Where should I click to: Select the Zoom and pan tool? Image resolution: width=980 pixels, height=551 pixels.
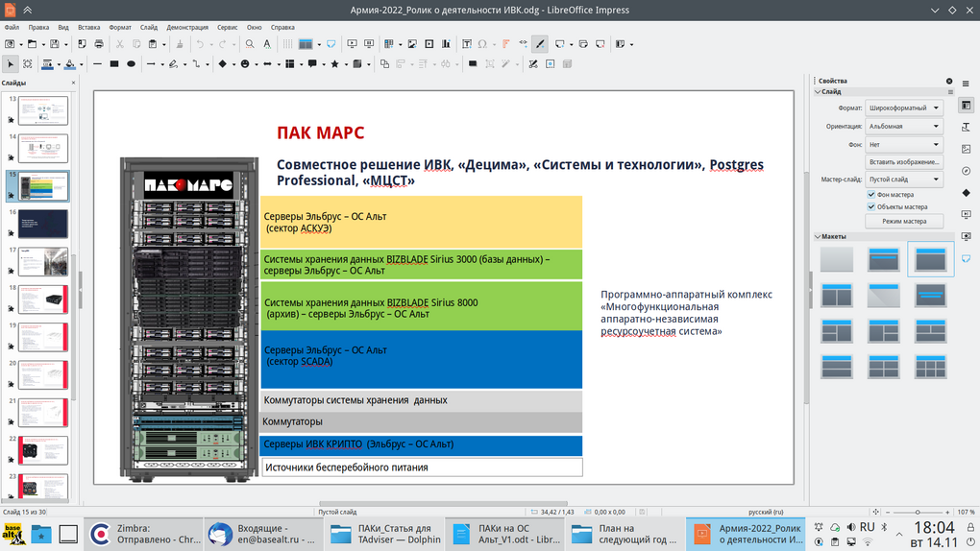[28, 63]
